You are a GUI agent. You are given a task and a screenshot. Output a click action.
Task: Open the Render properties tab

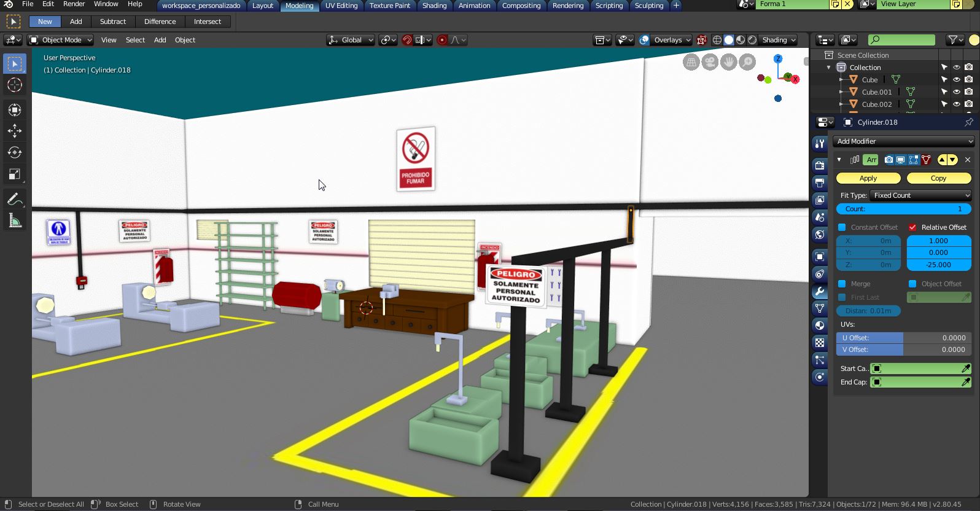click(820, 165)
